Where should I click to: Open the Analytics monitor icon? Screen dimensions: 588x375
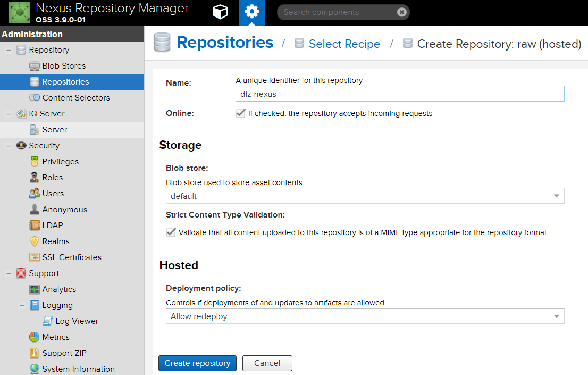35,289
